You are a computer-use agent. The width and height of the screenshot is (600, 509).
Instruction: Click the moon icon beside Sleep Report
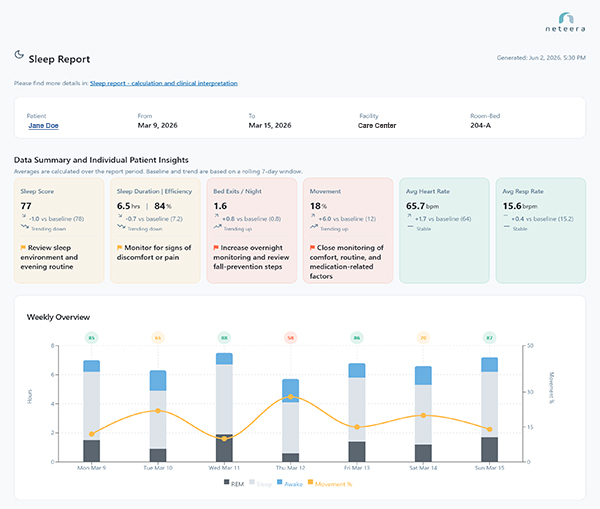coord(19,55)
